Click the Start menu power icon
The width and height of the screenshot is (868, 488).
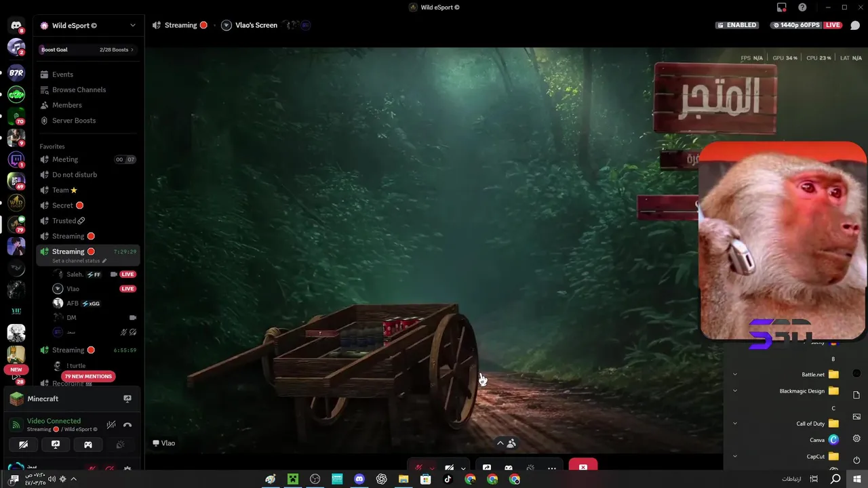[856, 460]
